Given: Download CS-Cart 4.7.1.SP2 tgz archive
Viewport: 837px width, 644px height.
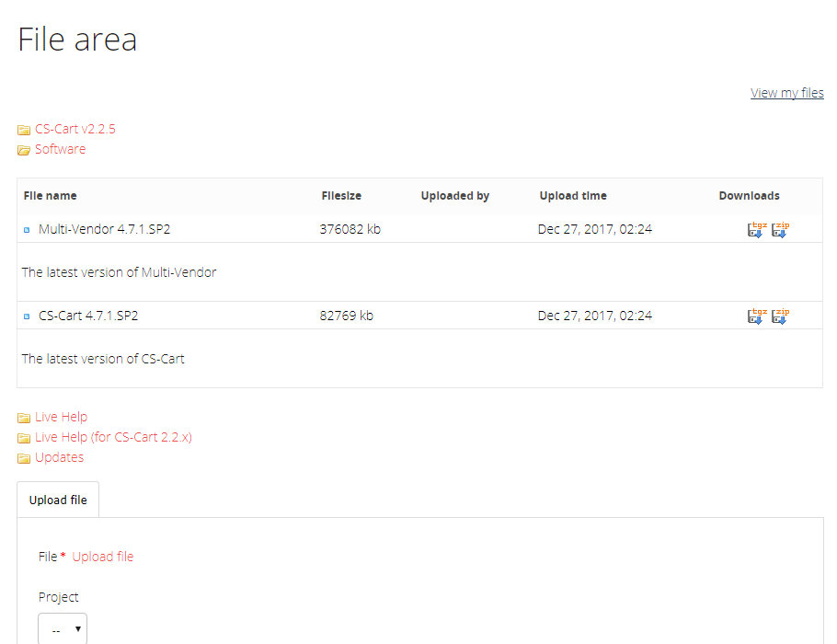Looking at the screenshot, I should (756, 316).
